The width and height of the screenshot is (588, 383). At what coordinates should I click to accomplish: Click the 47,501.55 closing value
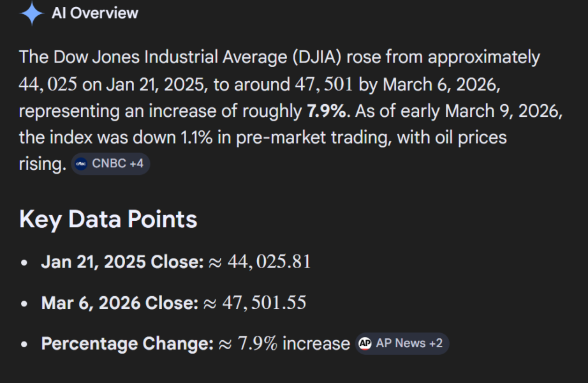pos(263,303)
